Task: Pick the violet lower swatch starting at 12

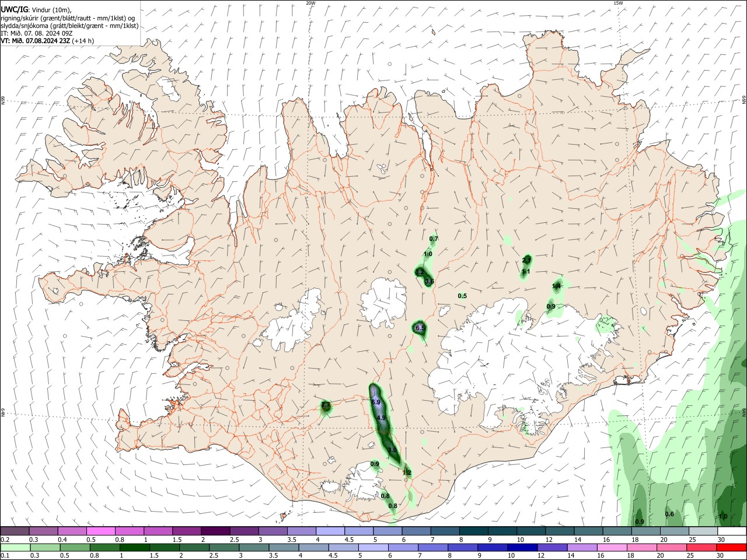Action: click(x=551, y=547)
